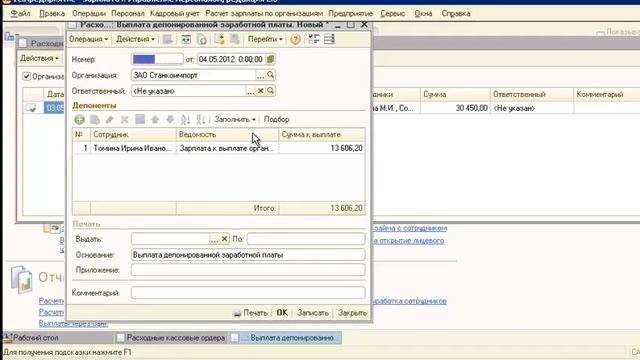640x360 pixels.
Task: Open the Справка menu
Action: [456, 13]
